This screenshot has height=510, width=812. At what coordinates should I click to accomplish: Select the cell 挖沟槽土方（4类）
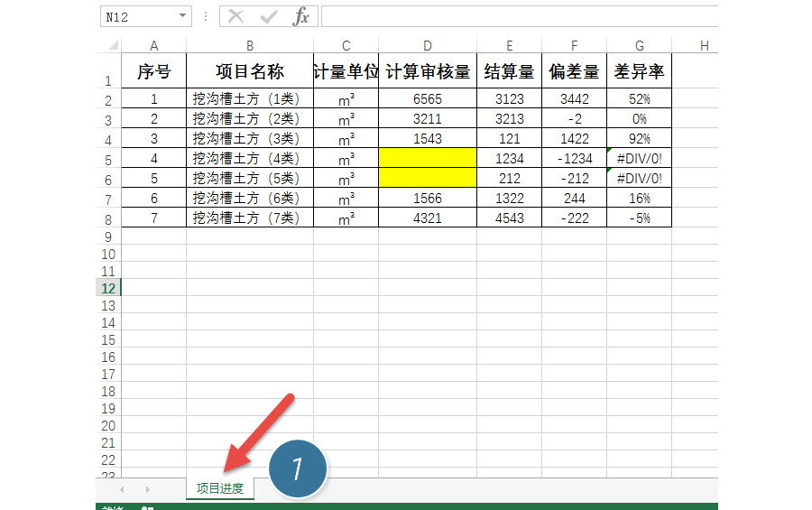coord(250,158)
